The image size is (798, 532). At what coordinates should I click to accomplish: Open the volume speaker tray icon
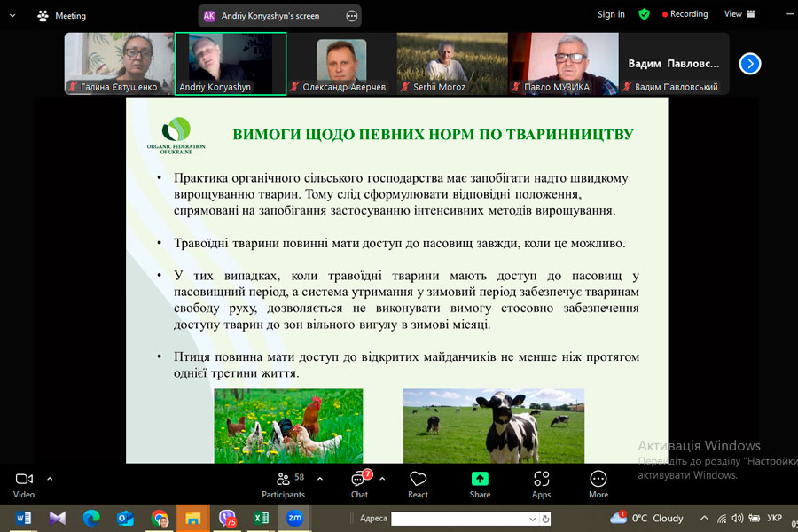point(738,518)
